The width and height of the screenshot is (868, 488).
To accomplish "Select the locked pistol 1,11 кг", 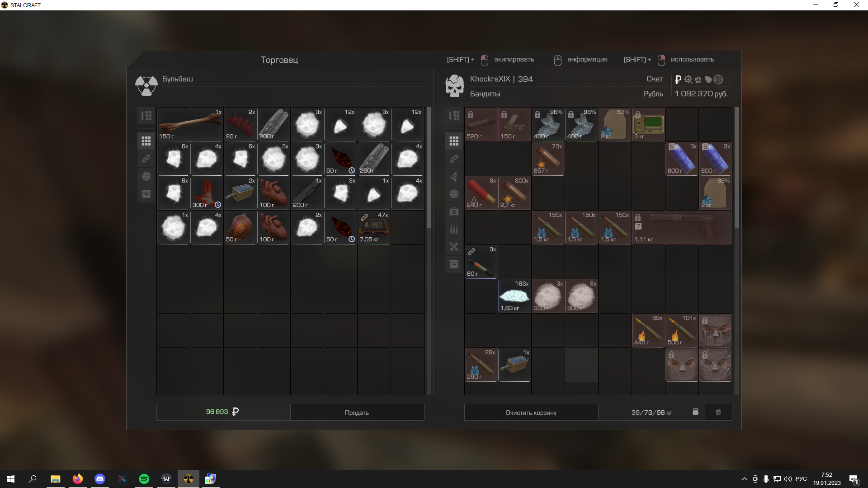I will click(x=682, y=227).
